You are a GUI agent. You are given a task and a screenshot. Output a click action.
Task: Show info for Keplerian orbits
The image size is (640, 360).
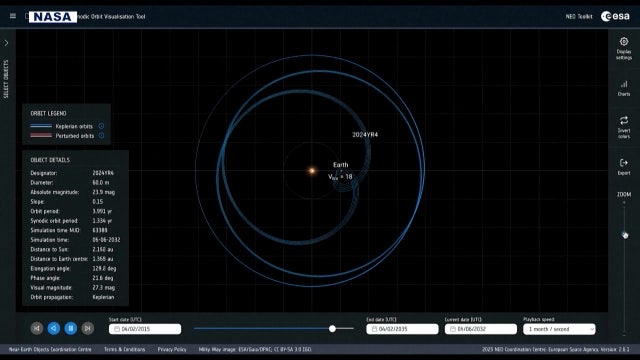click(101, 126)
